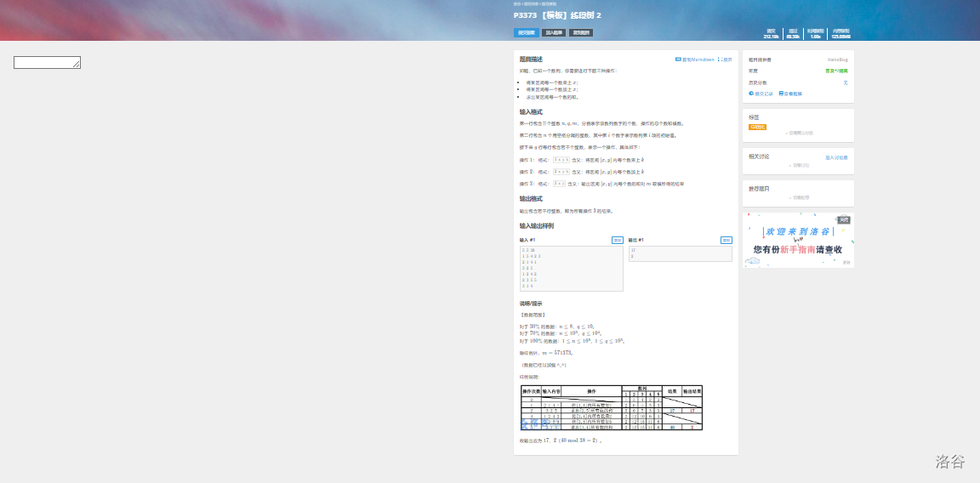Click the 欢迎来到洛谷 newcomer guide banner
Viewport: 980px width, 483px height.
(x=798, y=241)
